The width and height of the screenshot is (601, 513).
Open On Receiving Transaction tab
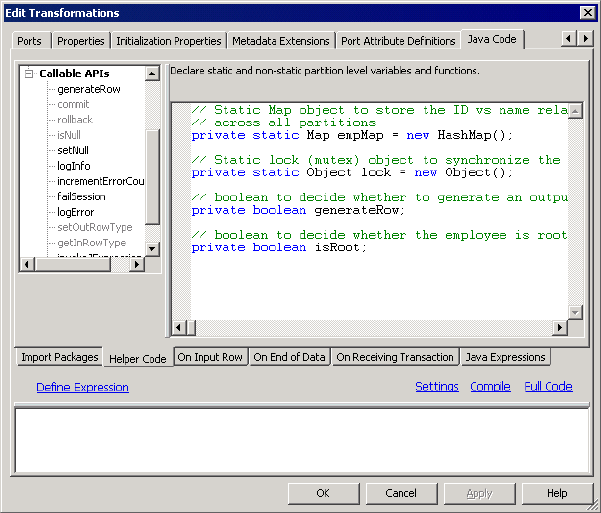coord(395,357)
